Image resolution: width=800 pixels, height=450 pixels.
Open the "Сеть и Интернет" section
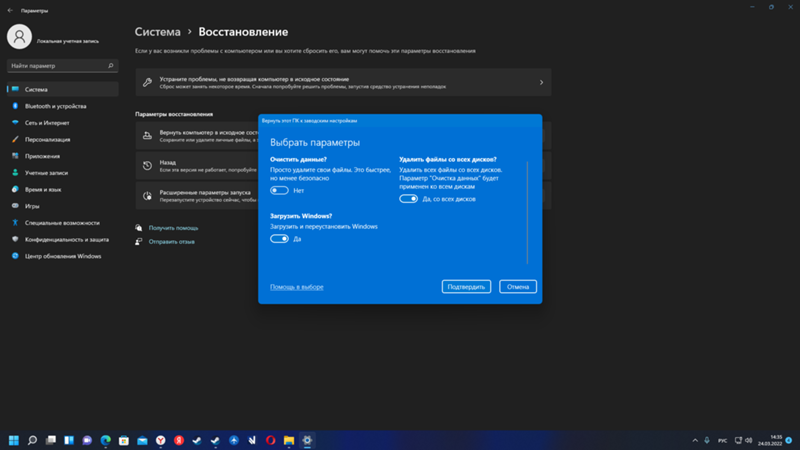[63, 123]
